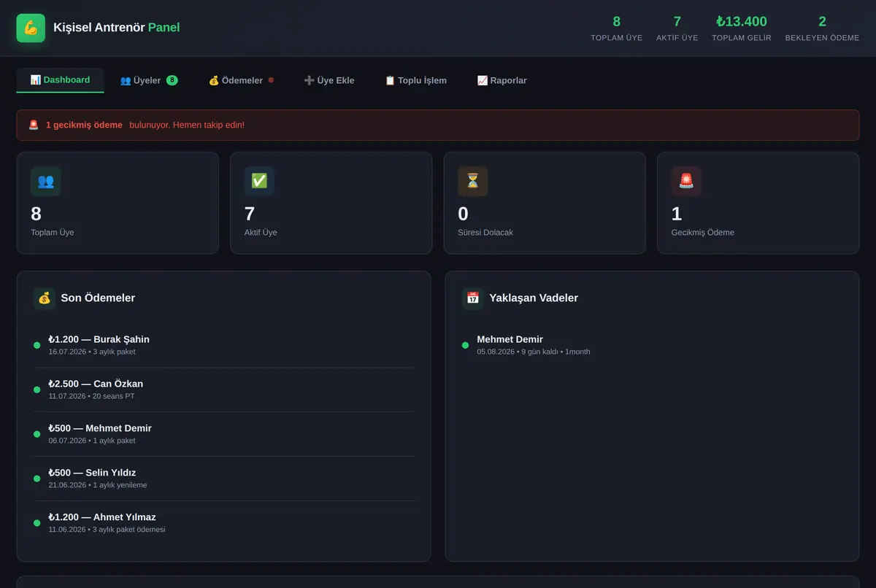Open the Raporlar tab
This screenshot has width=876, height=588.
pos(502,80)
